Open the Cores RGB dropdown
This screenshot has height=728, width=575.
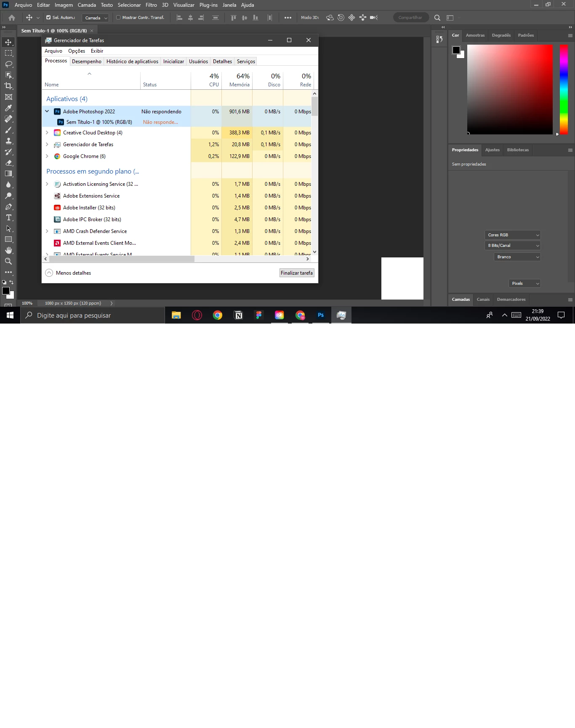[x=513, y=235]
